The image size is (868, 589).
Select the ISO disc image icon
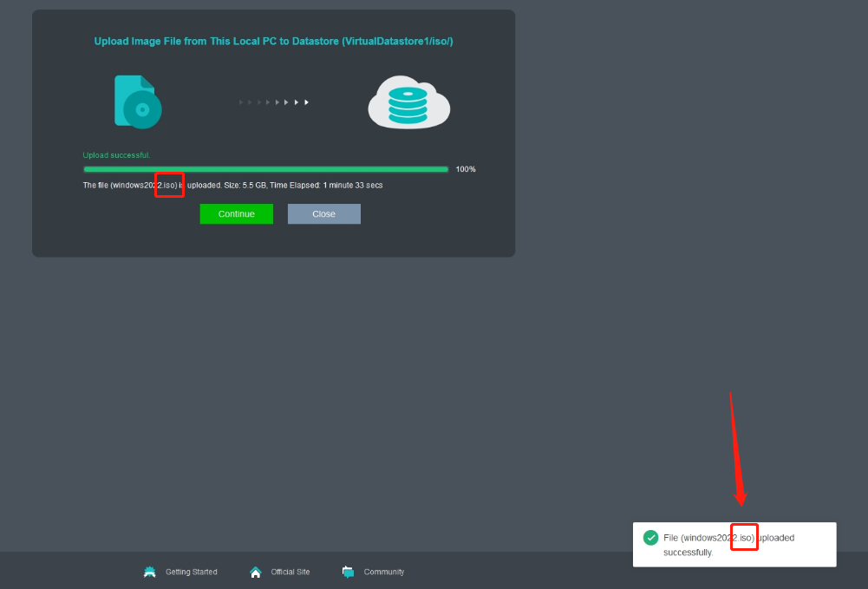click(x=136, y=101)
